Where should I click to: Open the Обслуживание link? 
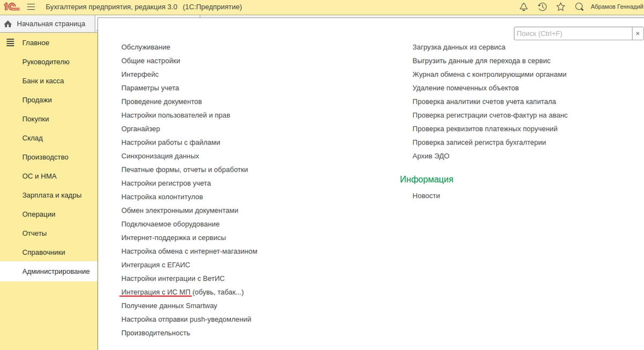pyautogui.click(x=145, y=47)
